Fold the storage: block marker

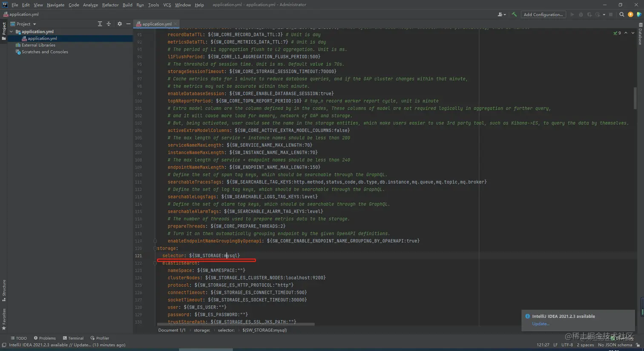[x=155, y=248]
